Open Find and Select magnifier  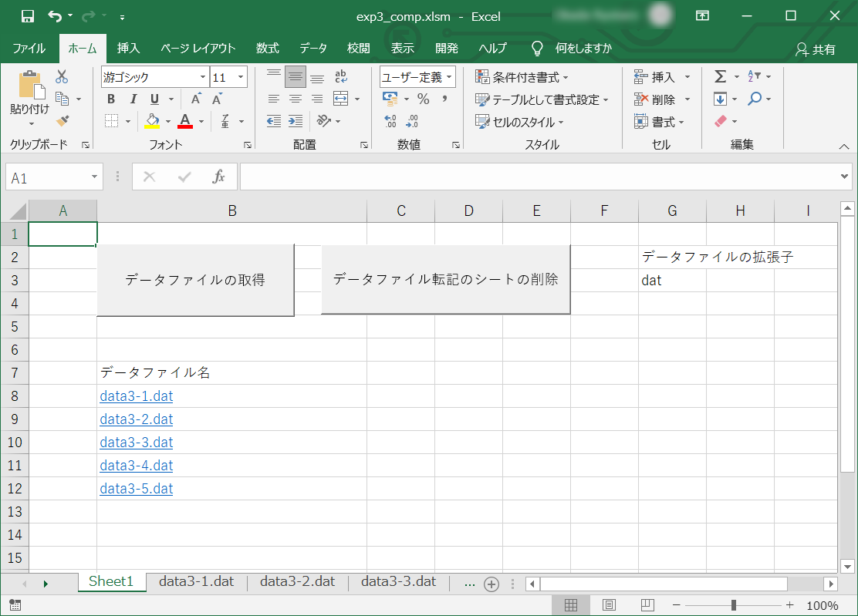755,99
